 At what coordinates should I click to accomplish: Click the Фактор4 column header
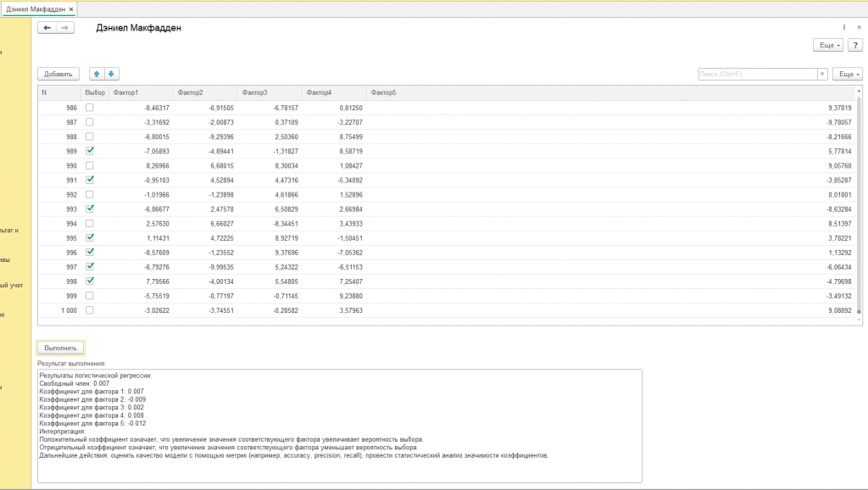tap(334, 92)
